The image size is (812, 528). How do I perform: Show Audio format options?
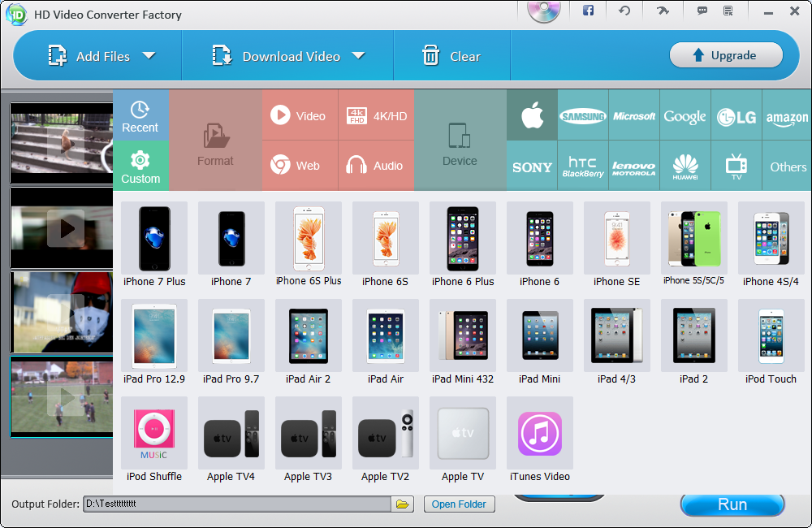tap(377, 166)
